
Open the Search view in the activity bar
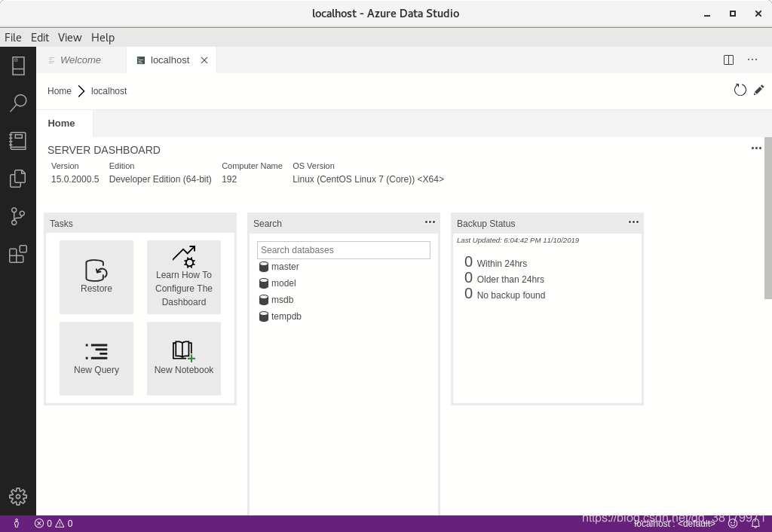click(18, 103)
